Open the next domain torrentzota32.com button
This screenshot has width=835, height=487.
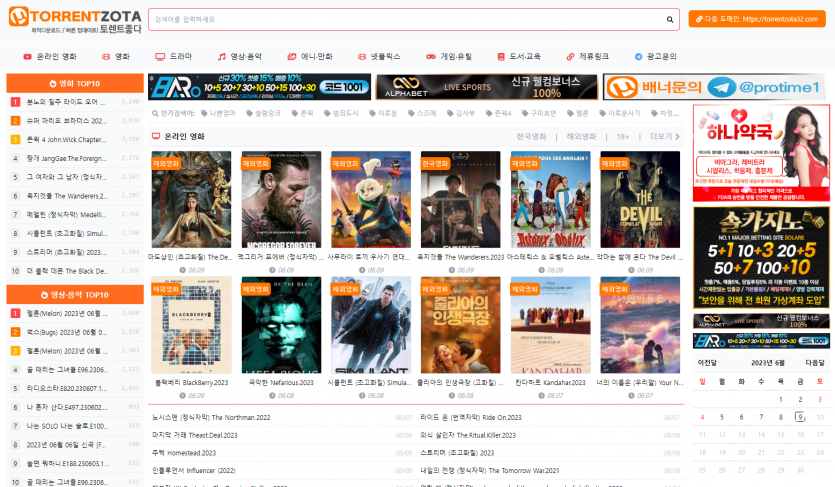click(x=757, y=19)
